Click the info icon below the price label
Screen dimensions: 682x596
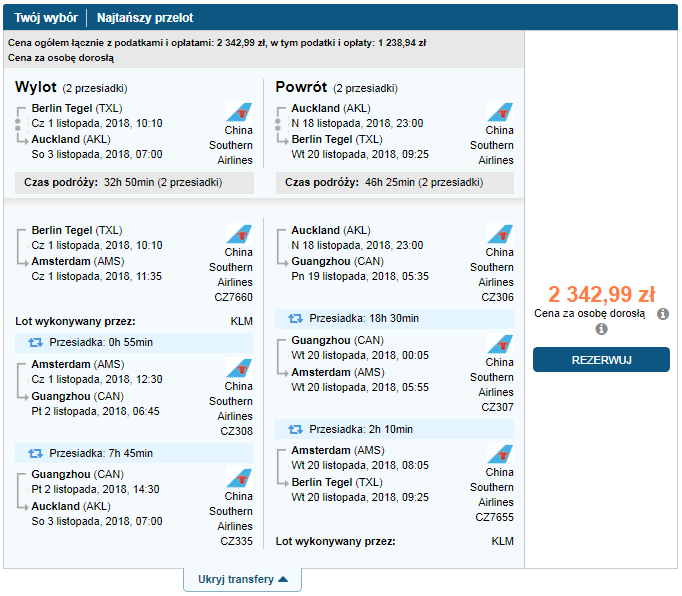(601, 329)
